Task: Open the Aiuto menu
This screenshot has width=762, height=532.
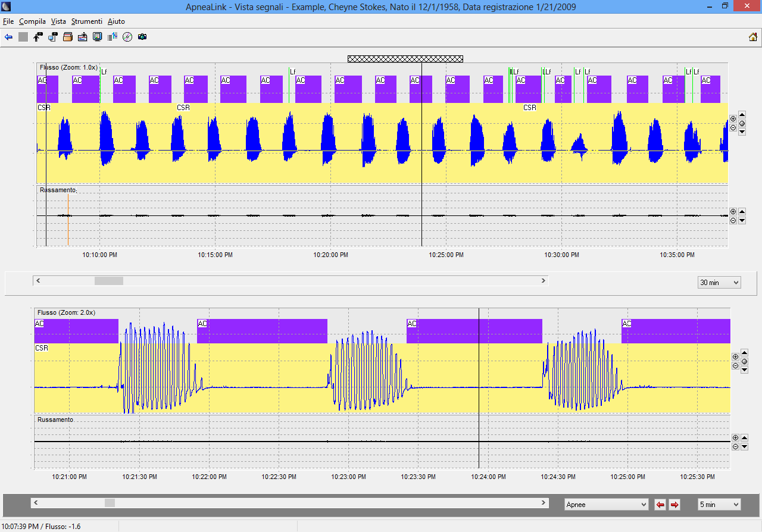Action: coord(116,21)
